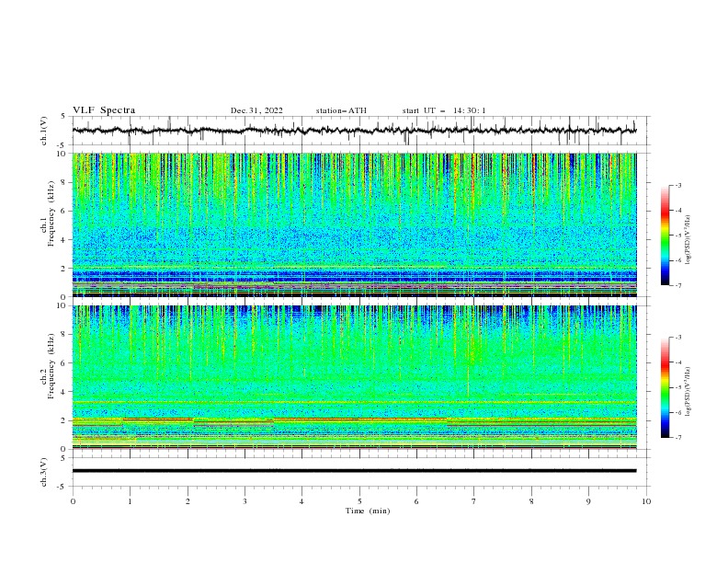The width and height of the screenshot is (728, 563).
Task: Click time axis tick label "8"
Action: 531,501
